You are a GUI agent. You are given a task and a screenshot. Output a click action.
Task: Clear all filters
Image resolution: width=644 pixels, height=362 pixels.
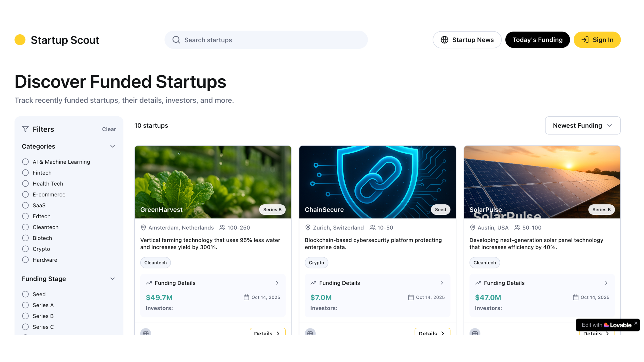coord(109,129)
